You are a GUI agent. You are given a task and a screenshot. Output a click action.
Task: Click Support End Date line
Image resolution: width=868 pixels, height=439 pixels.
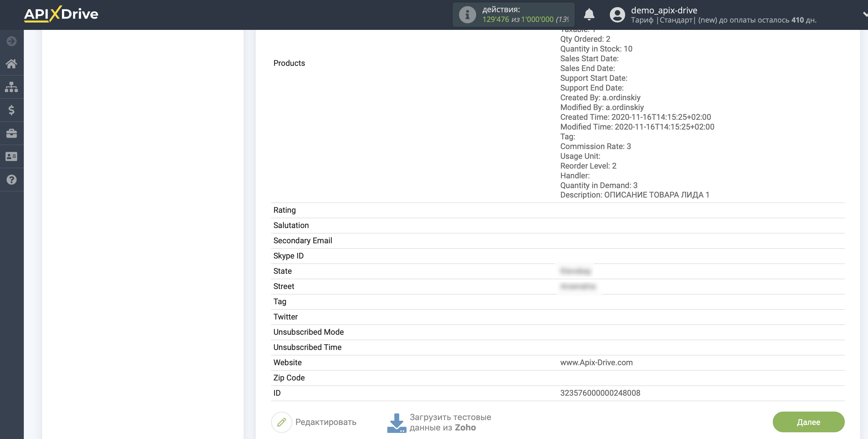pos(591,88)
